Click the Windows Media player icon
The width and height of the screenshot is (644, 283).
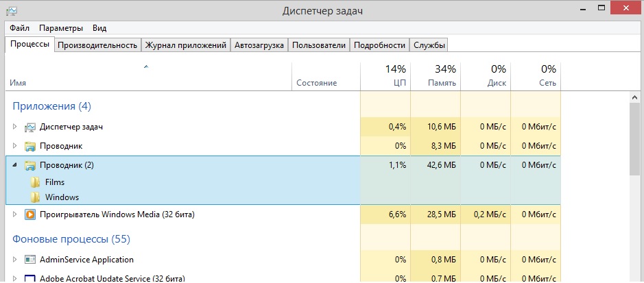[x=29, y=214]
